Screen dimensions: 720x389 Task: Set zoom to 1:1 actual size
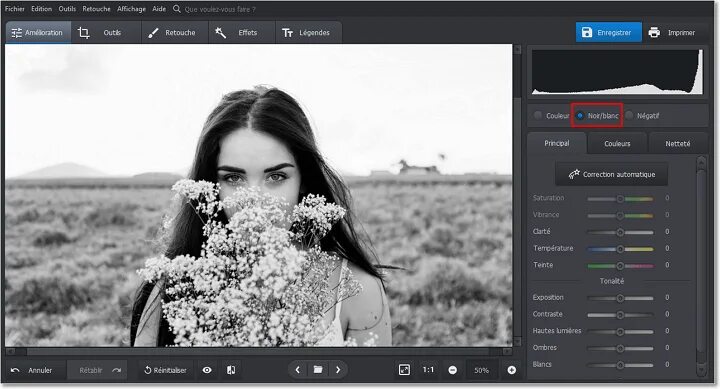pos(428,370)
